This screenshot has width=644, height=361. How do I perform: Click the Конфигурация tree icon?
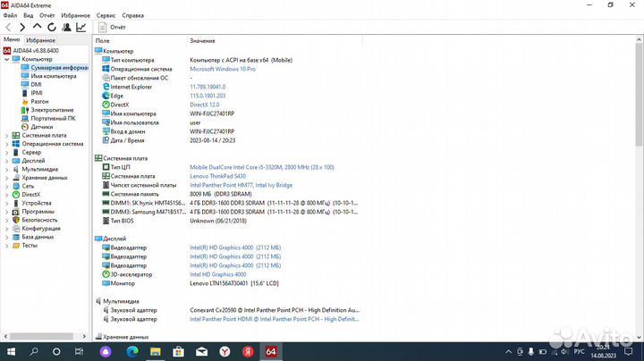click(16, 229)
